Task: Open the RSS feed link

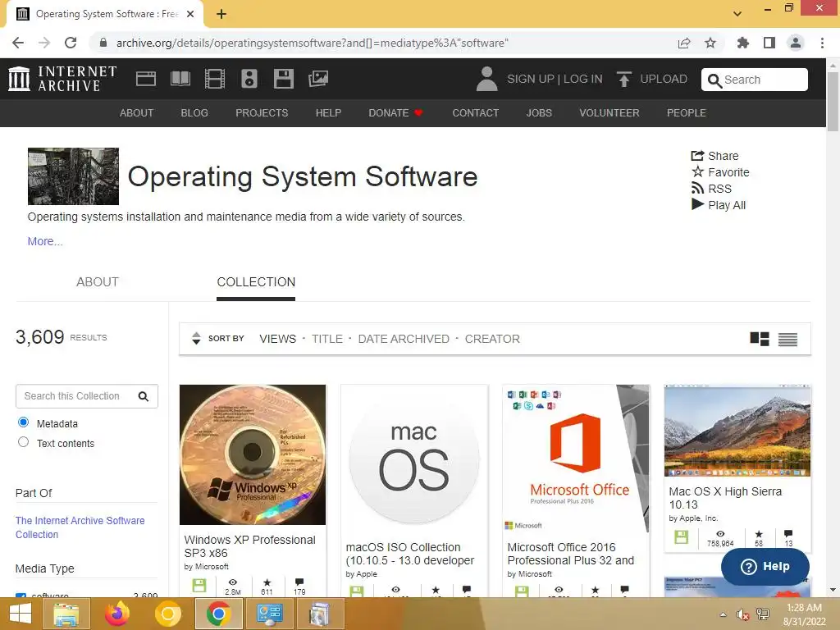Action: tap(711, 189)
